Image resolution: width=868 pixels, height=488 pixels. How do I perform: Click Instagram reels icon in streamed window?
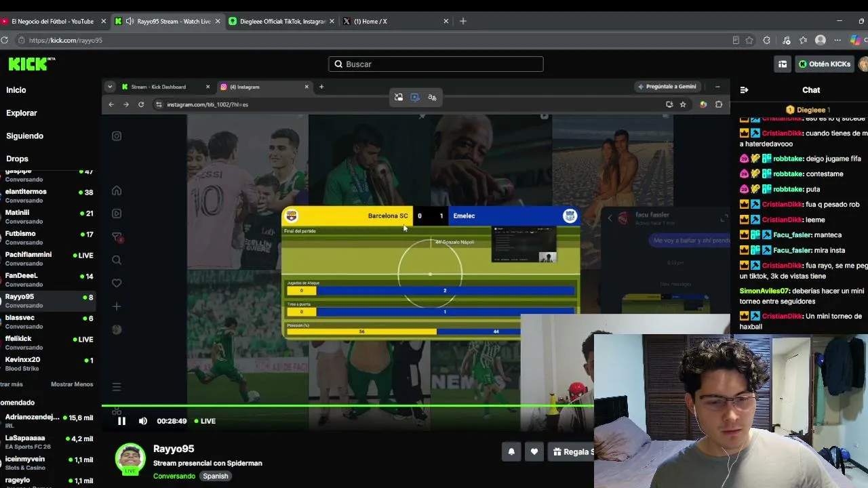click(x=117, y=213)
